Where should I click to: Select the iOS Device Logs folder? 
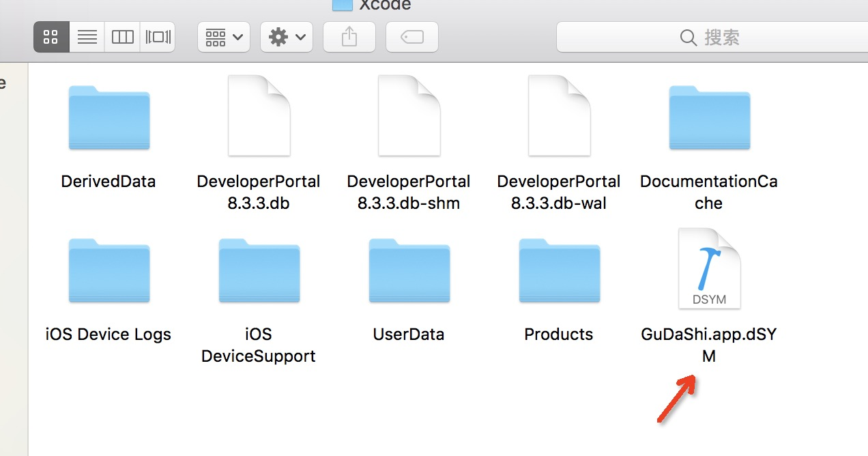point(109,271)
